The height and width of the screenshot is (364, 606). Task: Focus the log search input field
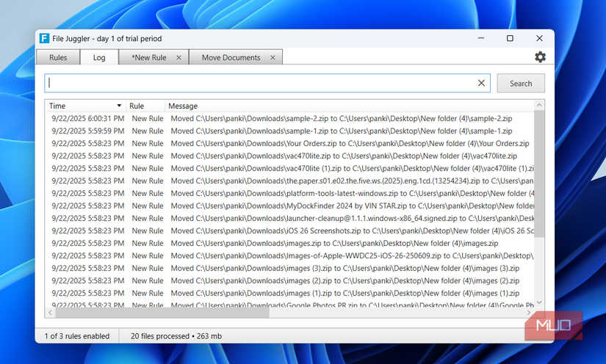[x=267, y=83]
